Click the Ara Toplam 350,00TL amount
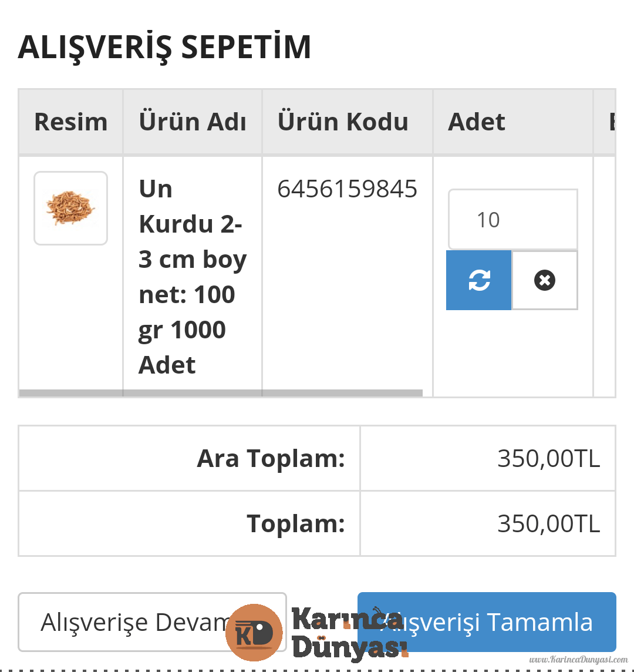Viewport: 634px width, 672px height. (549, 458)
